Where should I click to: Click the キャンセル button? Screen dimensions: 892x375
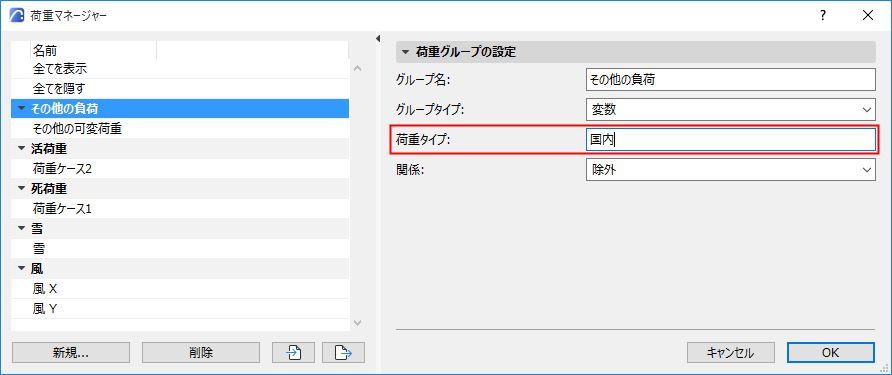click(730, 353)
